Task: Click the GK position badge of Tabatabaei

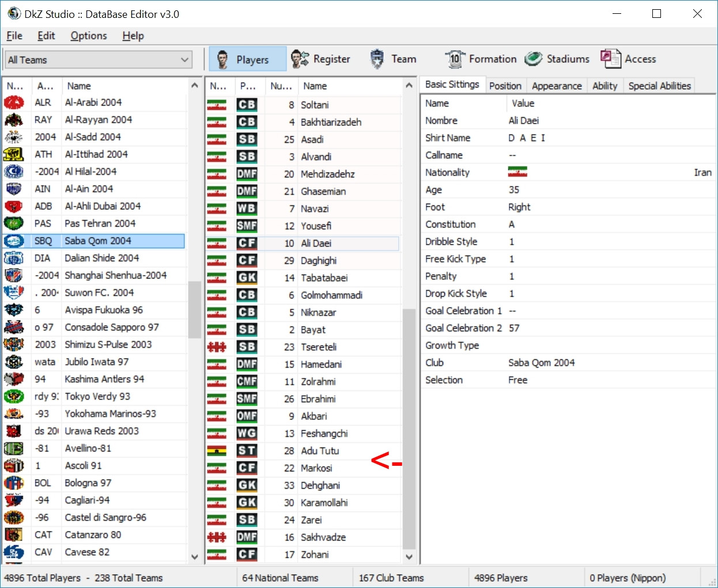Action: tap(247, 278)
